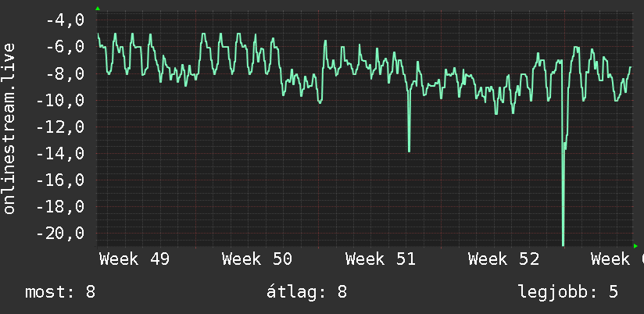Click the -18,0 Y-axis value

pyautogui.click(x=60, y=207)
